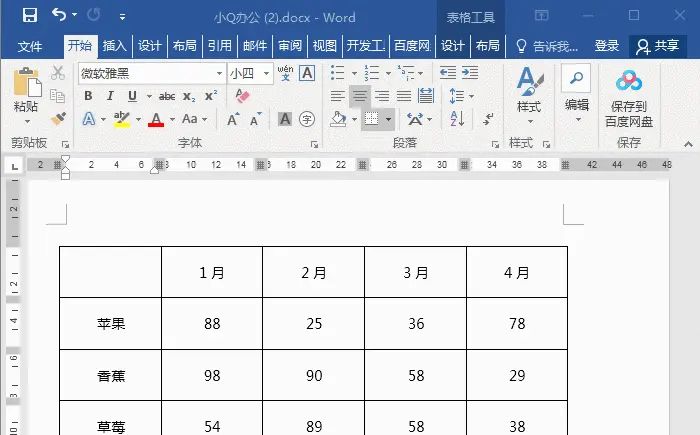Click the 登录 link
This screenshot has width=700, height=435.
[607, 46]
